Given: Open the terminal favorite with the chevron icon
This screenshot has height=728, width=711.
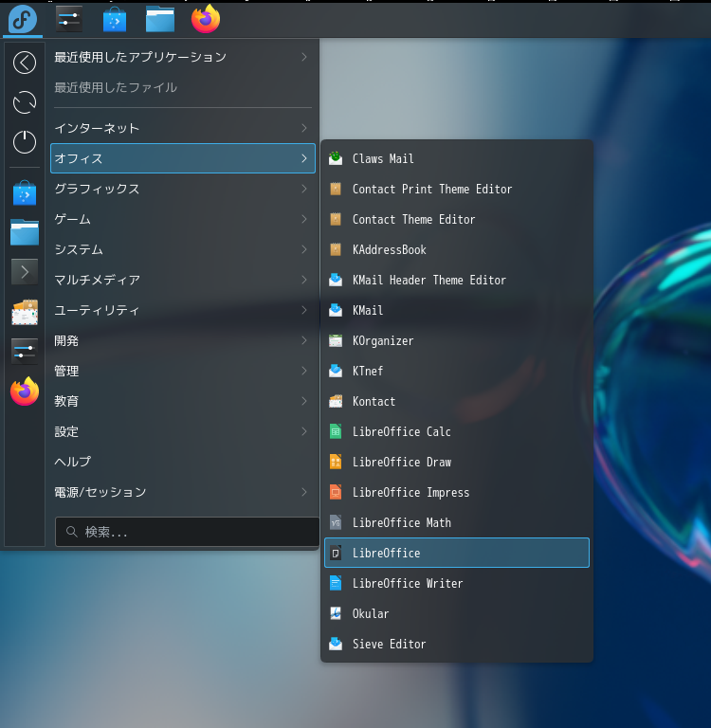Looking at the screenshot, I should click(25, 272).
